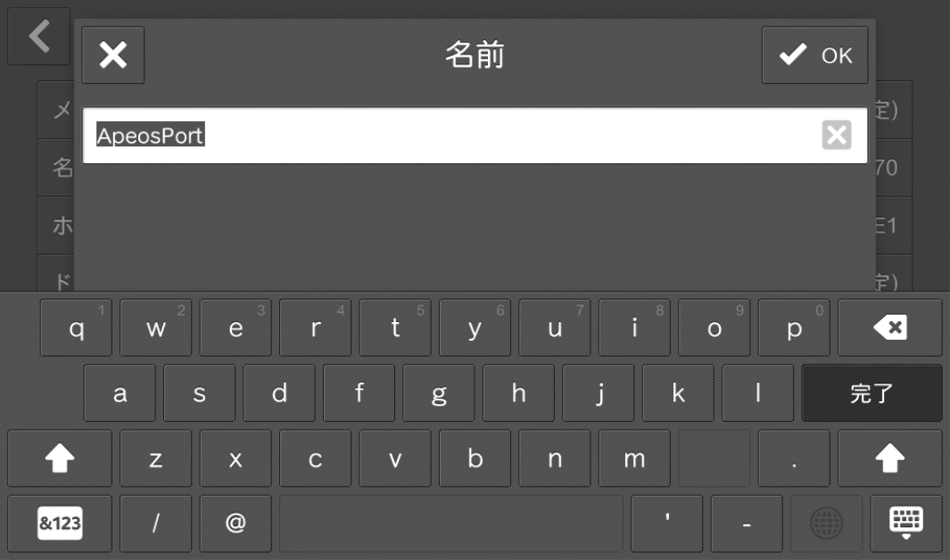Tap the period key
This screenshot has width=950, height=560.
tap(794, 458)
